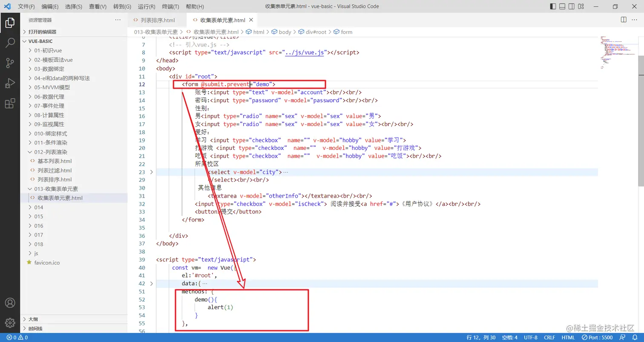Open the 帮助(H) menu

tap(195, 6)
